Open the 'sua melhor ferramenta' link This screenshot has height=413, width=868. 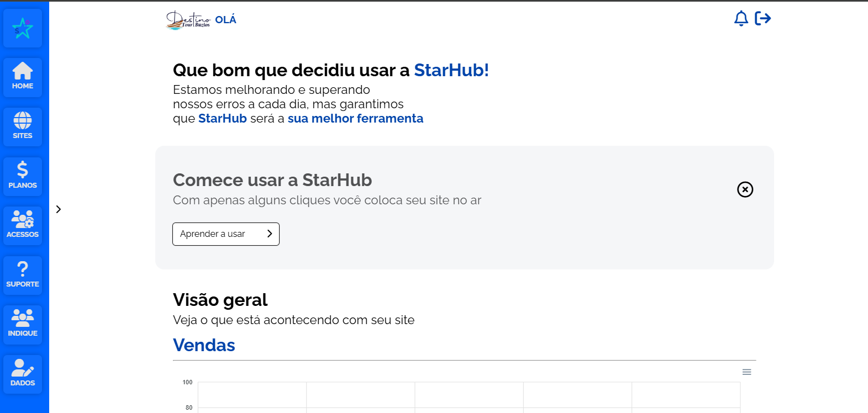[355, 118]
